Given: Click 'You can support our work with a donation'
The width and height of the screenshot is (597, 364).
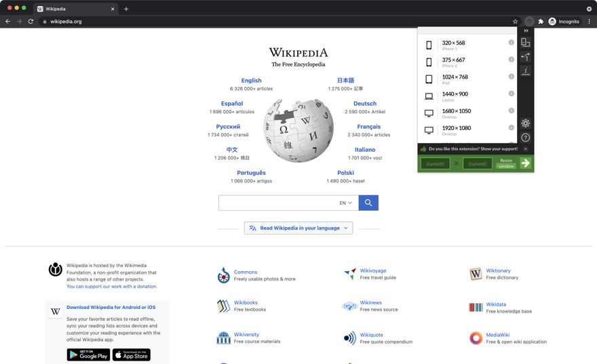Looking at the screenshot, I should pyautogui.click(x=112, y=287).
